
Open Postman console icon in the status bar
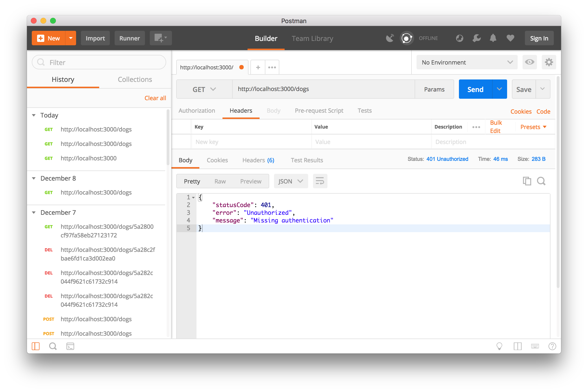(70, 346)
